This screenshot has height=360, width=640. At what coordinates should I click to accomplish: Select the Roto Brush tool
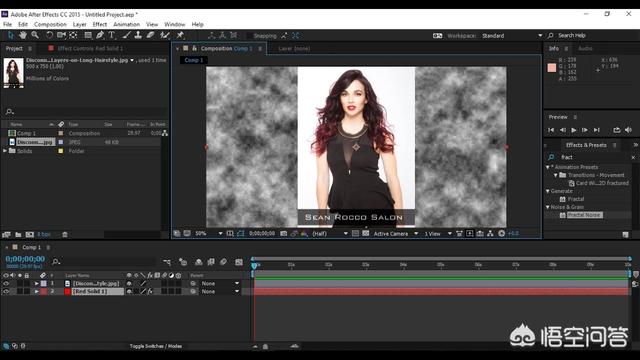click(x=164, y=36)
